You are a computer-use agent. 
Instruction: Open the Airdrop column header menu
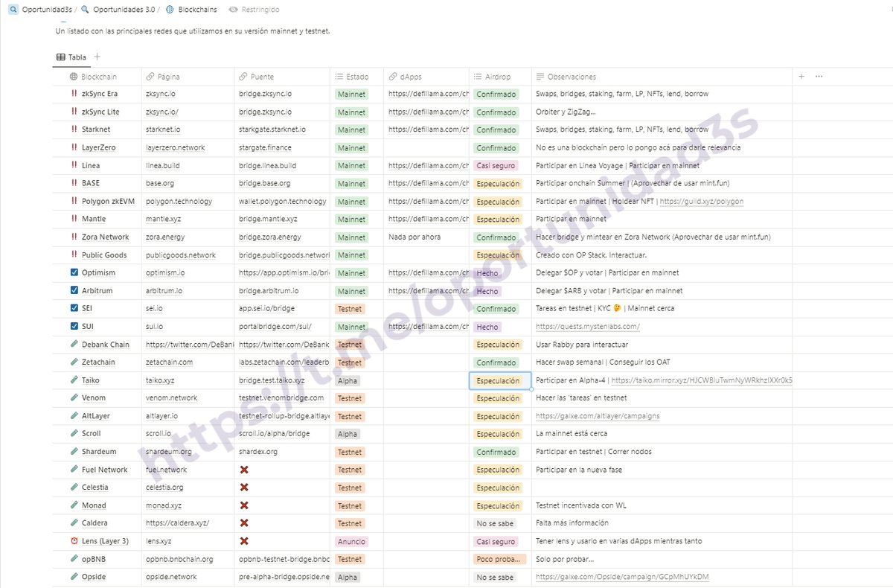(500, 77)
